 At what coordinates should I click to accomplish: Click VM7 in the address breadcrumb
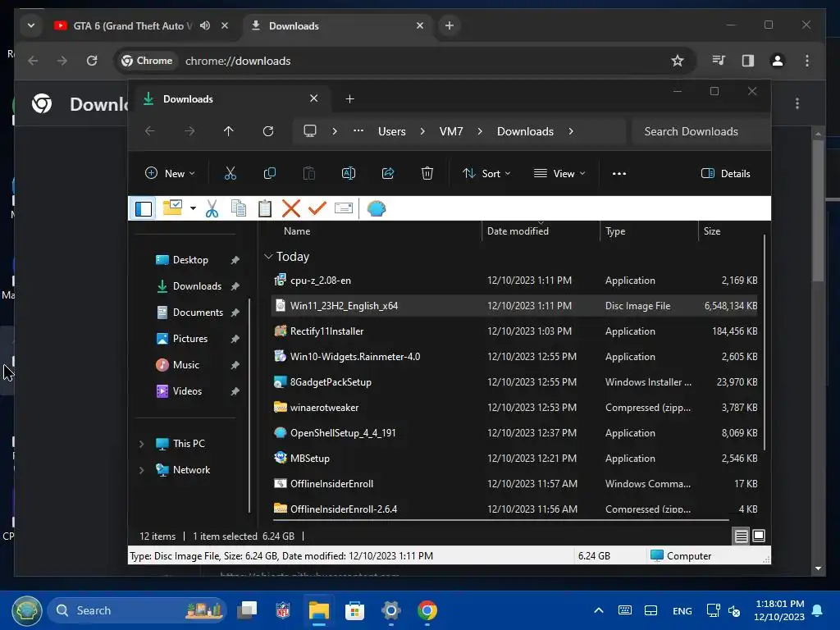[x=451, y=131]
